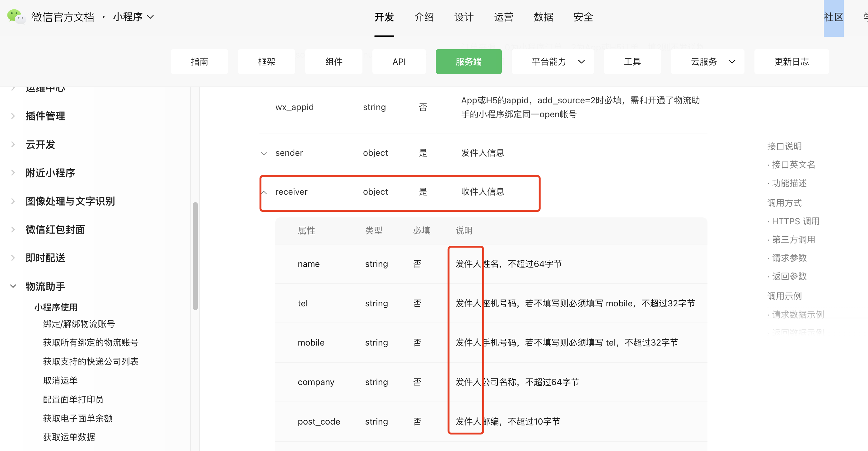This screenshot has width=868, height=451.
Task: Switch to the 介绍 top tab
Action: (423, 17)
